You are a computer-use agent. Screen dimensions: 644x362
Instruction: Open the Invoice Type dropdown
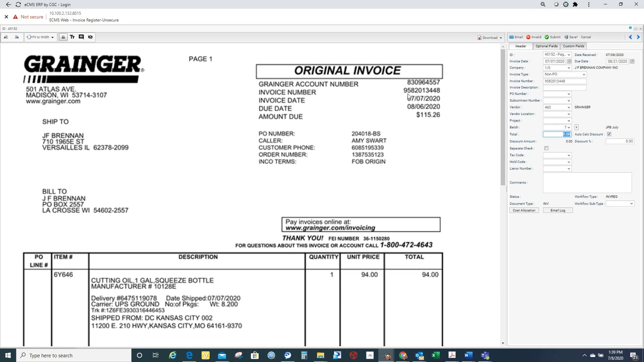coord(584,74)
